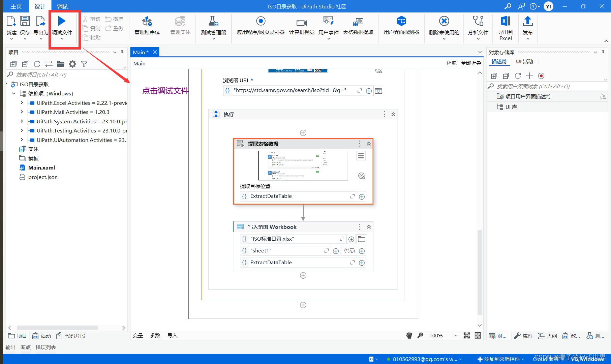This screenshot has height=364, width=611.
Task: Open the 输出 (Output) panel
Action: point(10,347)
